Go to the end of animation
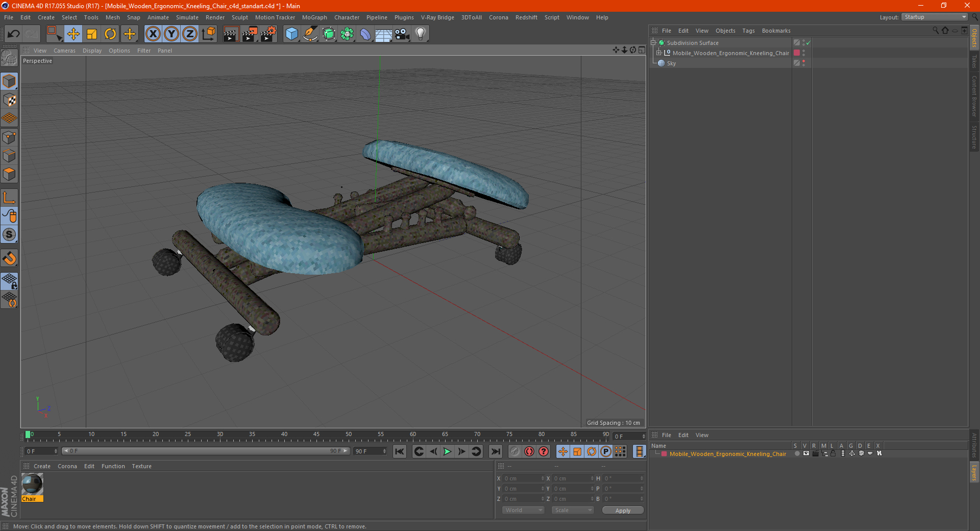The width and height of the screenshot is (980, 531). click(496, 451)
